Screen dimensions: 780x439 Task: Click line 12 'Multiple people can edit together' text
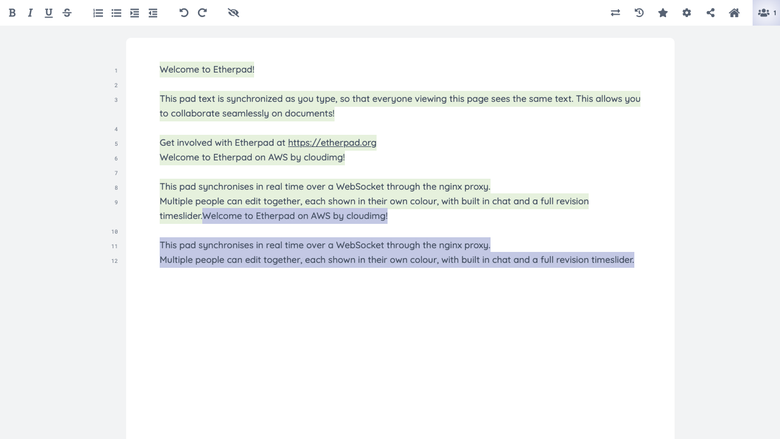tap(397, 260)
